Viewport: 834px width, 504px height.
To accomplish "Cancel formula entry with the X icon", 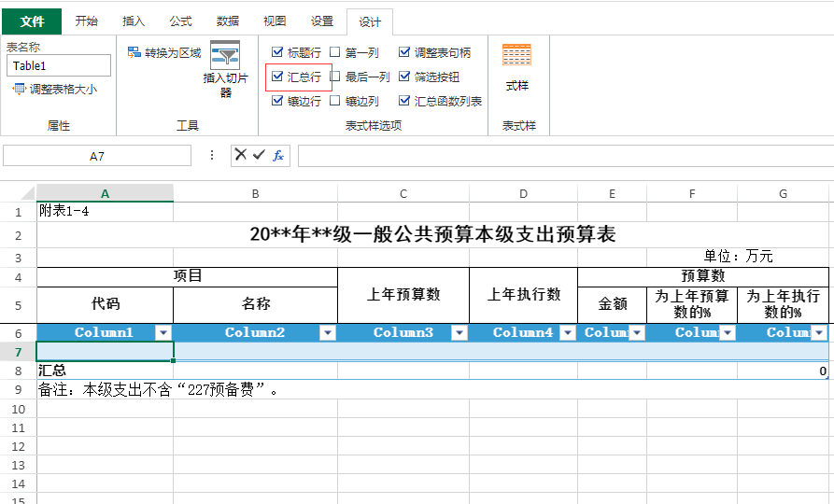I will (240, 155).
